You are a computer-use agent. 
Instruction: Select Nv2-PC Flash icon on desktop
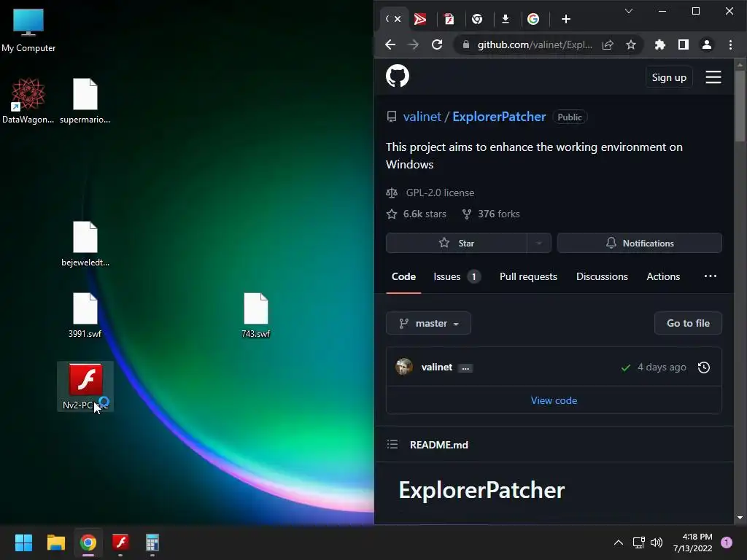85,386
